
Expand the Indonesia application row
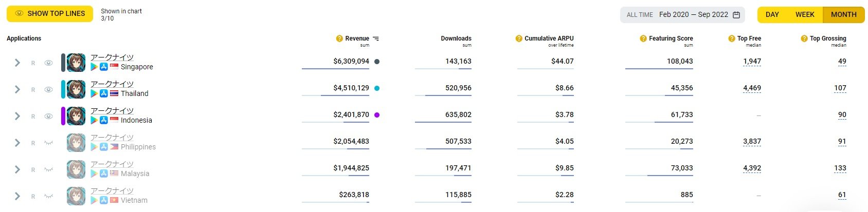pos(17,116)
